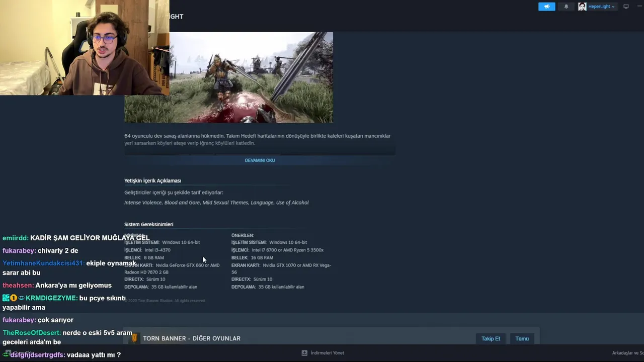This screenshot has width=644, height=362.
Task: Click the HeperLight profile avatar
Action: [x=582, y=7]
